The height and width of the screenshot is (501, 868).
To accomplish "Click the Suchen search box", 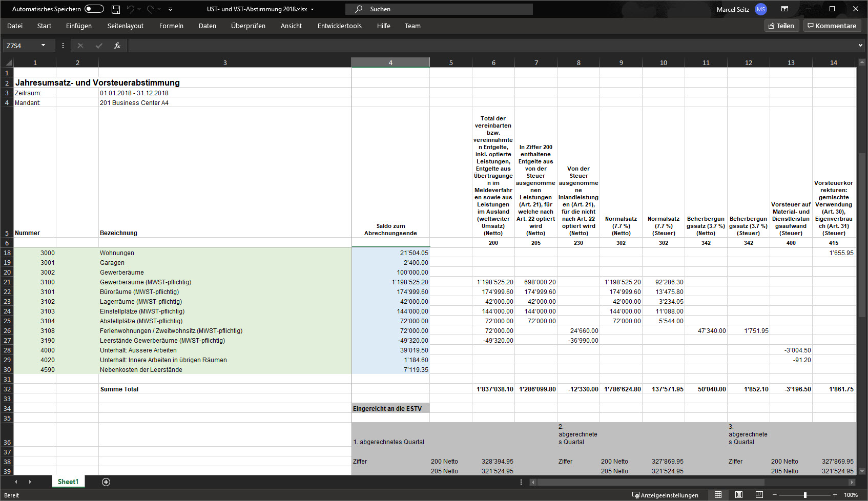I will [439, 9].
